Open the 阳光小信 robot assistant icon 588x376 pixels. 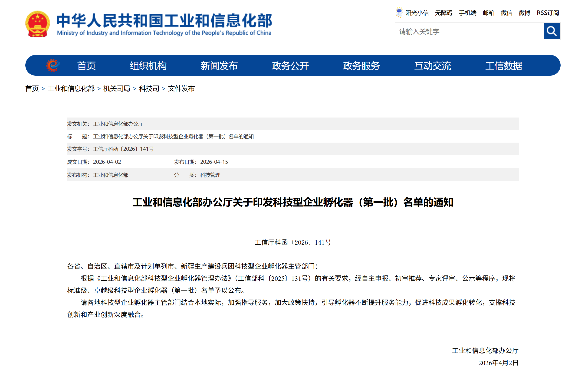(x=399, y=13)
